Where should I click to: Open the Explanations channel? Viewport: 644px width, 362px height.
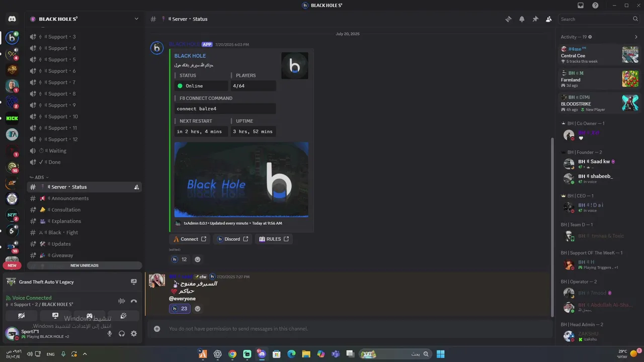(84, 221)
